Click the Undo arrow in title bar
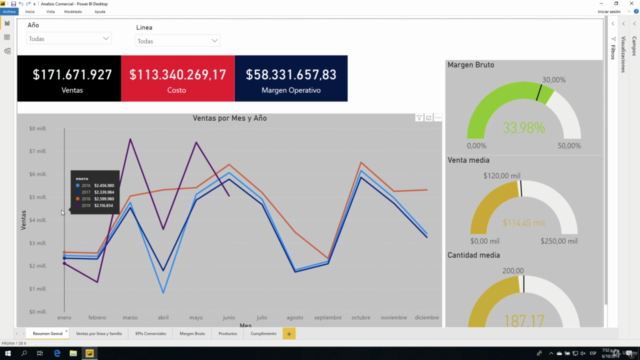Screen dimensions: 640x360 pyautogui.click(x=21, y=4)
